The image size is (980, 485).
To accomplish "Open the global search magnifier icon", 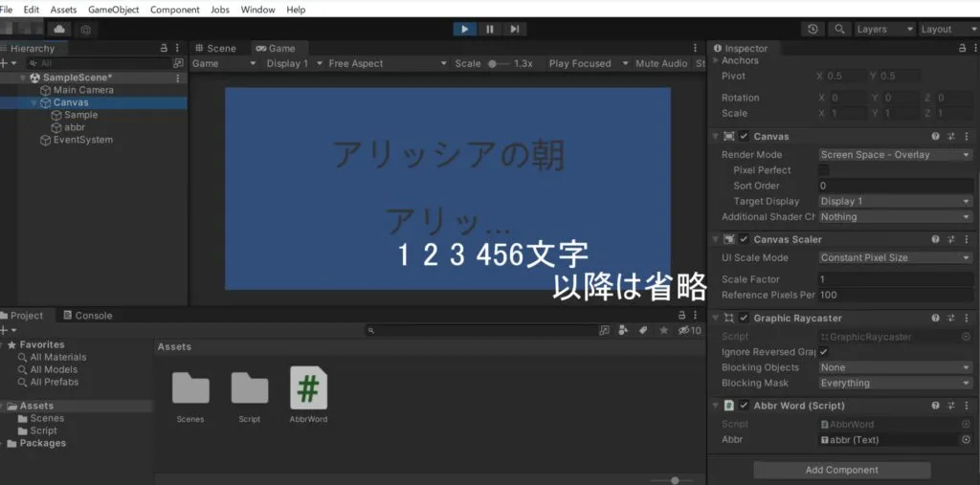I will [839, 29].
